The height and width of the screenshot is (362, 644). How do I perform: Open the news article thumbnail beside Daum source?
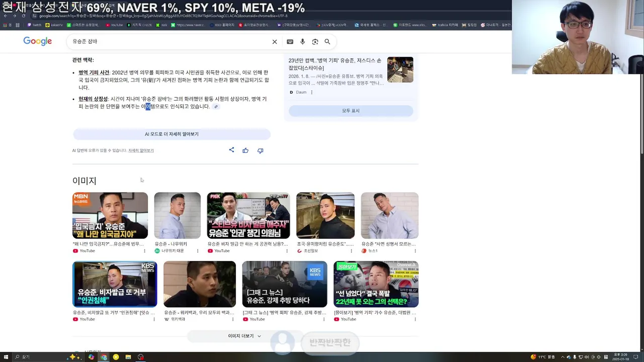point(400,69)
